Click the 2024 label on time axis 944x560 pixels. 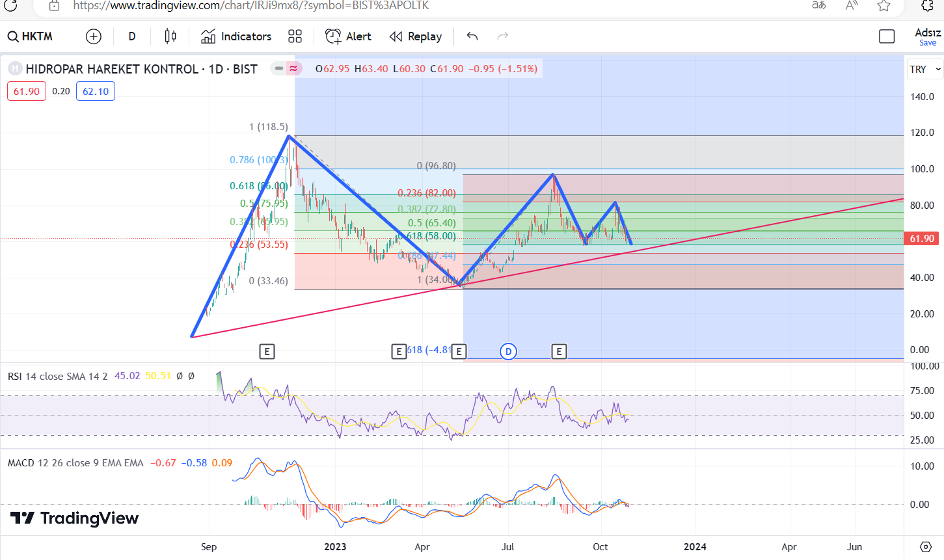[x=695, y=547]
